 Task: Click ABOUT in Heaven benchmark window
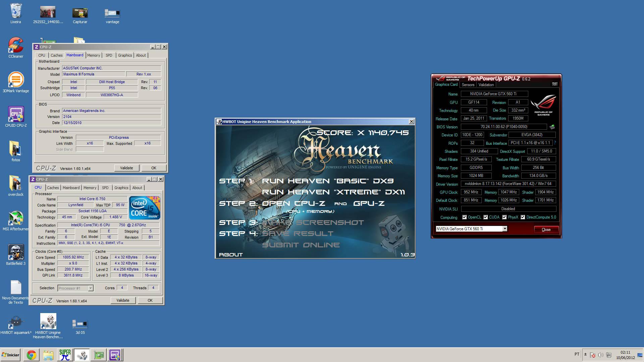(231, 255)
